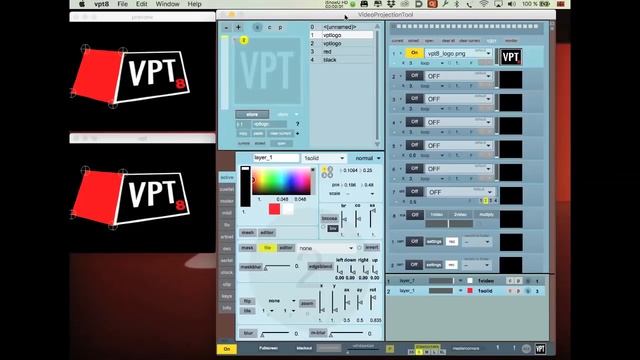Screen dimensions: 640x360
Task: Click the white color swatch
Action: [288, 209]
